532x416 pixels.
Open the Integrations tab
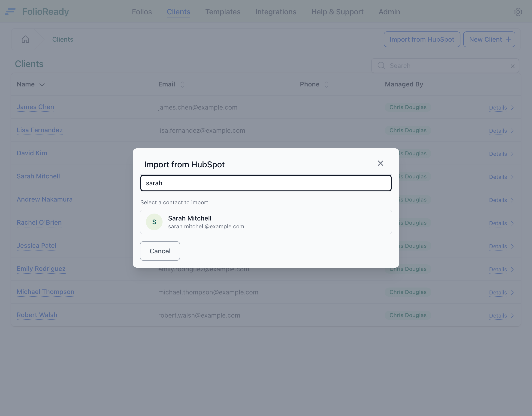(x=276, y=12)
